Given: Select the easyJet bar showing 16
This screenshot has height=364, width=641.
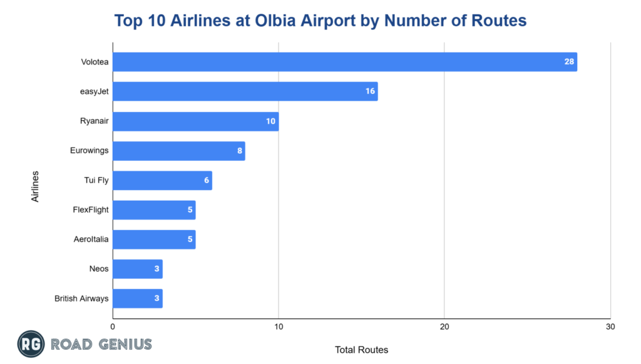Looking at the screenshot, I should coord(245,91).
